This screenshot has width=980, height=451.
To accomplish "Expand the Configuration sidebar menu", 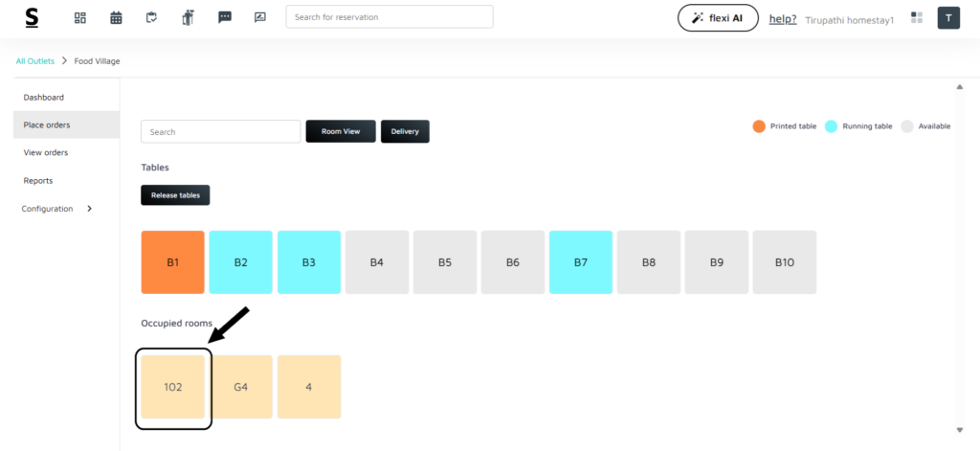I will (x=57, y=209).
